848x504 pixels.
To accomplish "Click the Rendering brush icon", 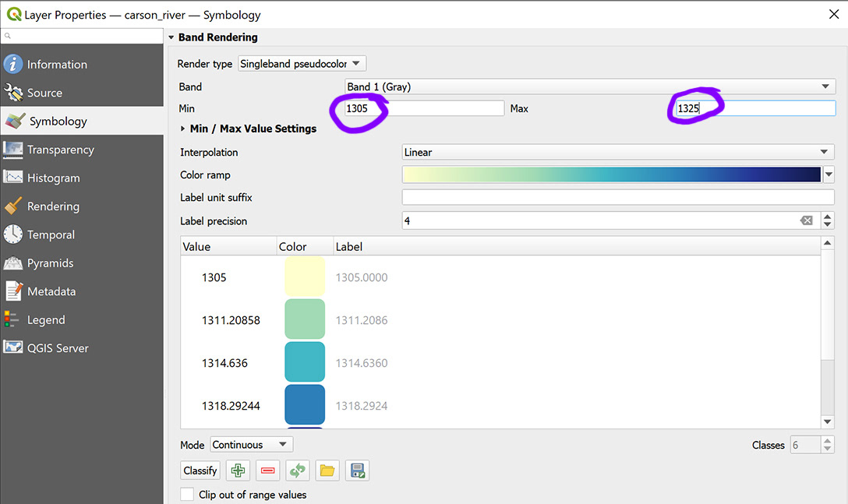I will tap(13, 206).
